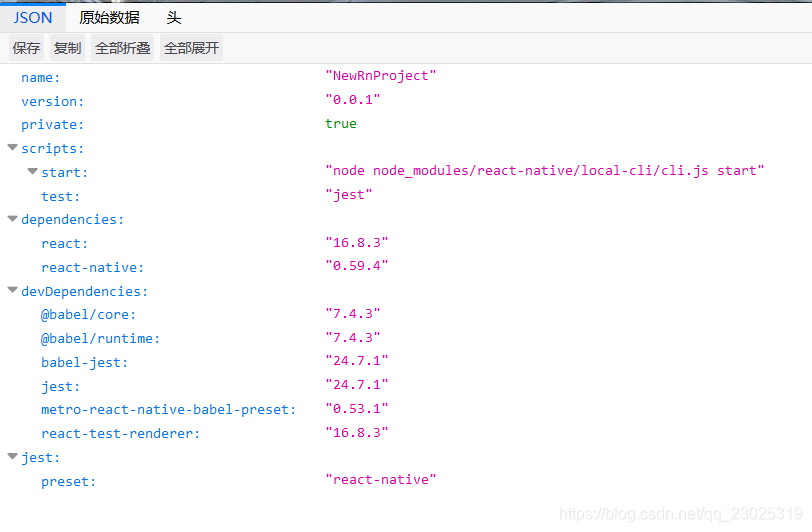Click the 复制 copy button

(x=67, y=48)
